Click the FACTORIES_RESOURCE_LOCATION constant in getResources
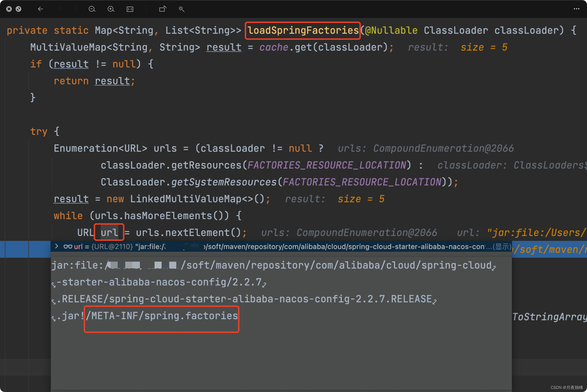Viewport: 587px width, 392px height. [x=327, y=165]
